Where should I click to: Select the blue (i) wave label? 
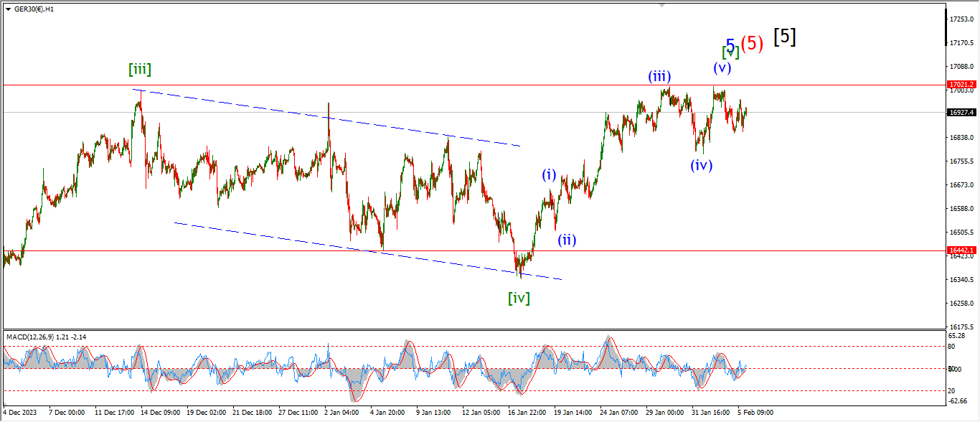point(549,174)
